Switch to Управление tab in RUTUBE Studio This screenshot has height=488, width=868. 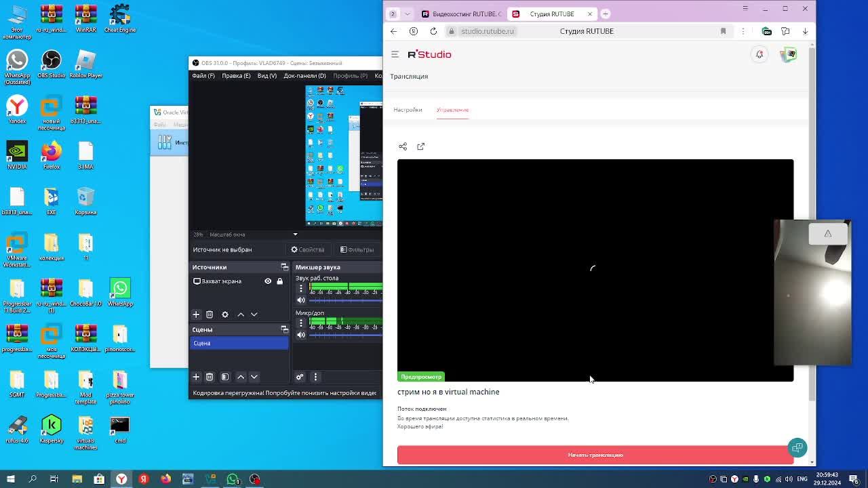[x=452, y=110]
